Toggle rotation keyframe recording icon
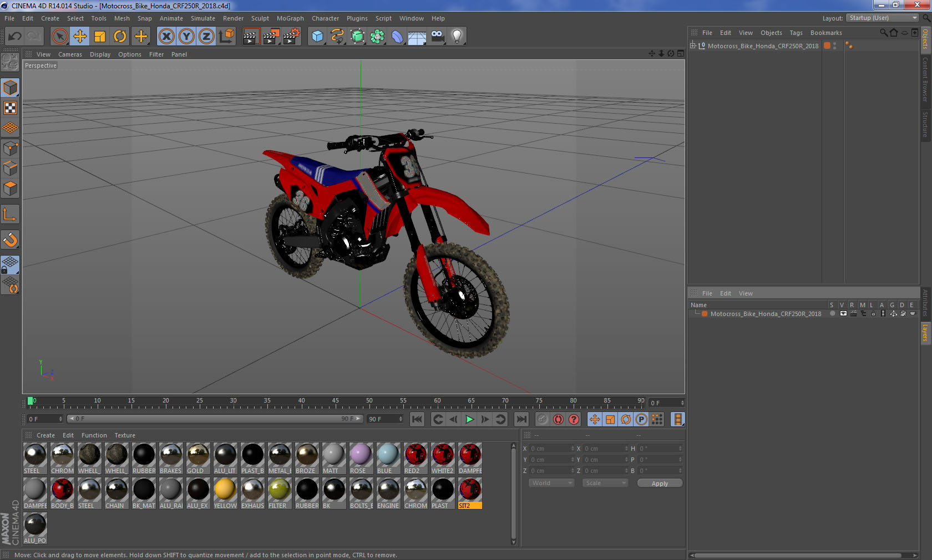 (x=626, y=419)
